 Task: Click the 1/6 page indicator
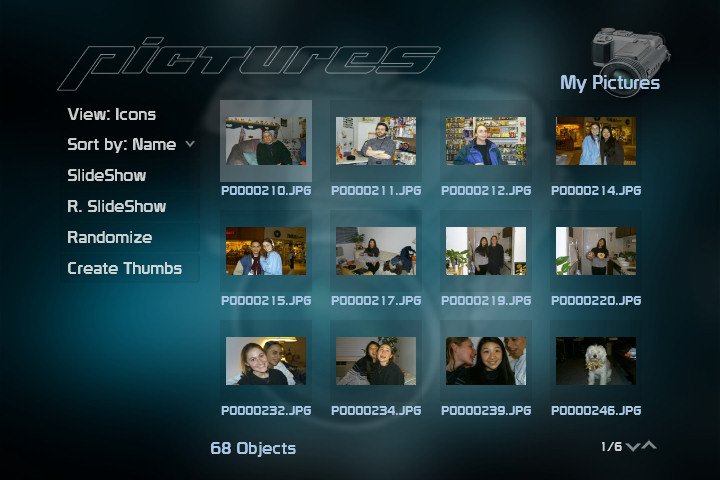pos(612,446)
